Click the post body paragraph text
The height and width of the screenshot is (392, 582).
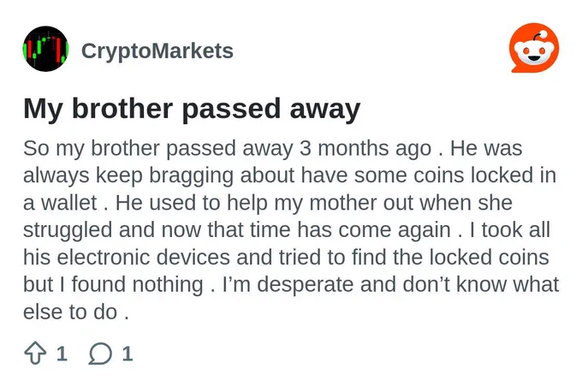(x=291, y=229)
